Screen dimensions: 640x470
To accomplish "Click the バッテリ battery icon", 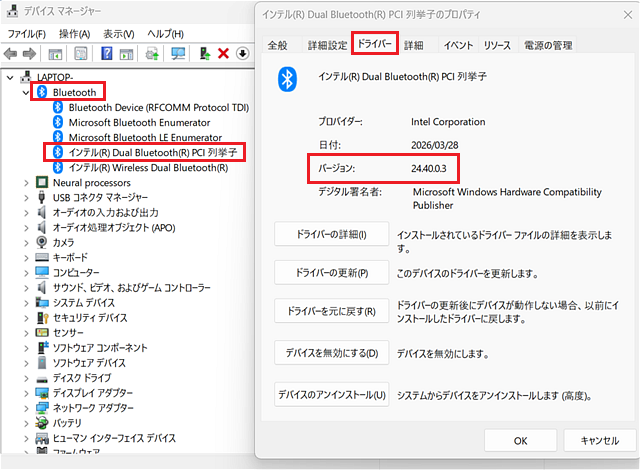I will pos(42,423).
